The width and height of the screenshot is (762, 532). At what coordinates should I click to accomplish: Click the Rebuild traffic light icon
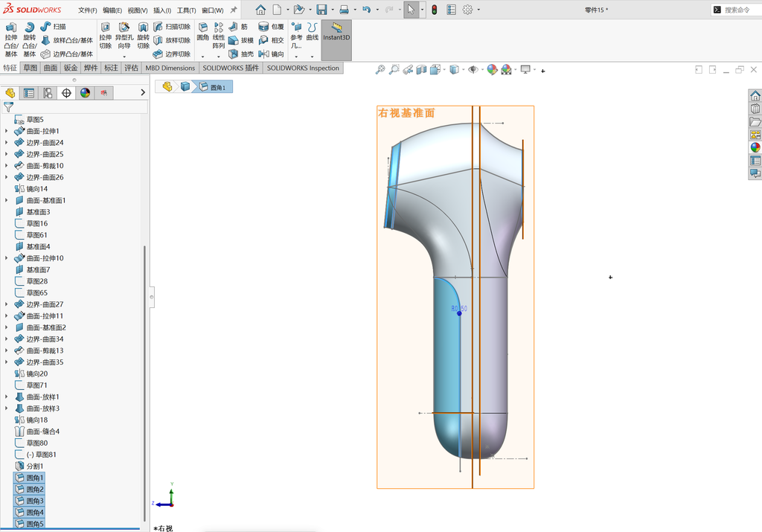point(434,10)
